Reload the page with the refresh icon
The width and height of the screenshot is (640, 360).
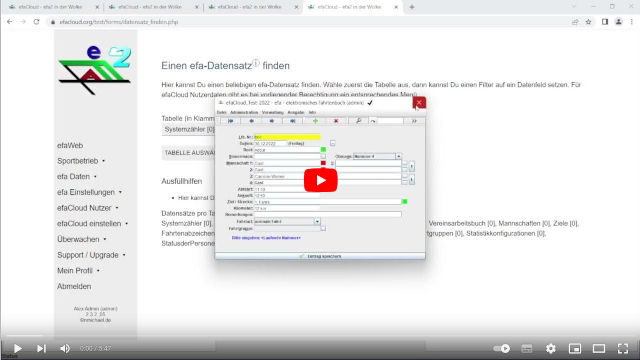(x=36, y=22)
